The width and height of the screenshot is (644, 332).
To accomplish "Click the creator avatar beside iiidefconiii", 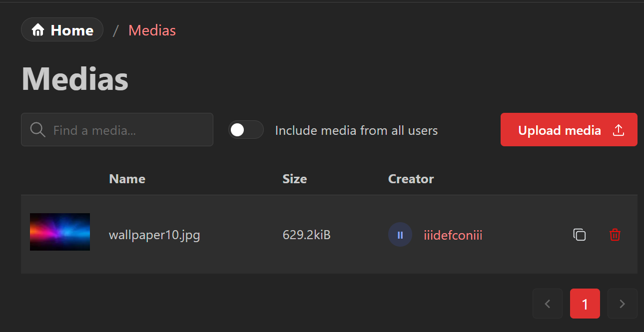I will (400, 235).
